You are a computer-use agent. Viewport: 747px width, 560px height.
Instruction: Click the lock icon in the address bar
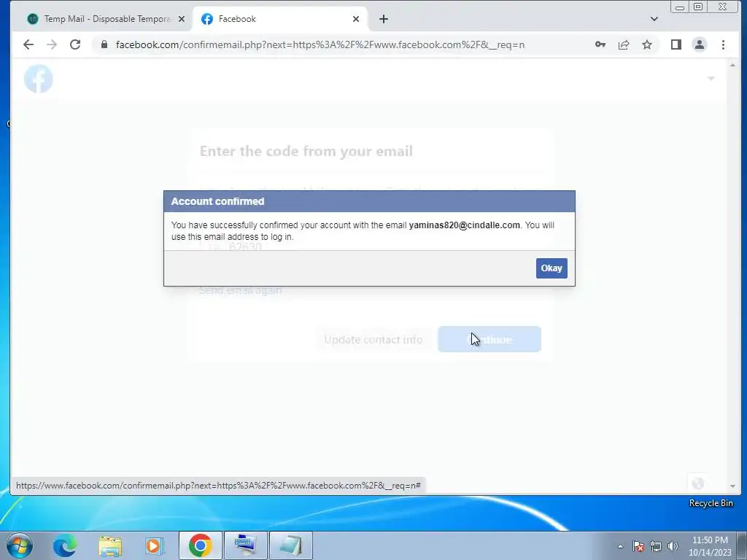pos(104,44)
